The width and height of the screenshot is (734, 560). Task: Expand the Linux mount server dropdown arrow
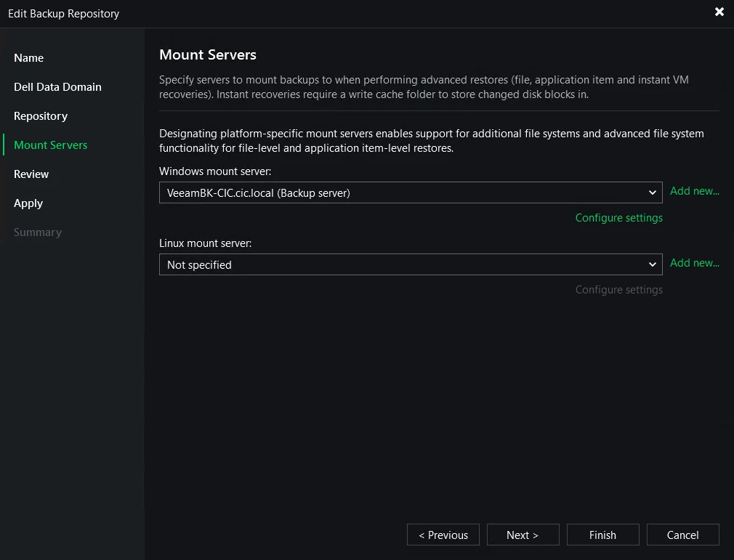(652, 265)
